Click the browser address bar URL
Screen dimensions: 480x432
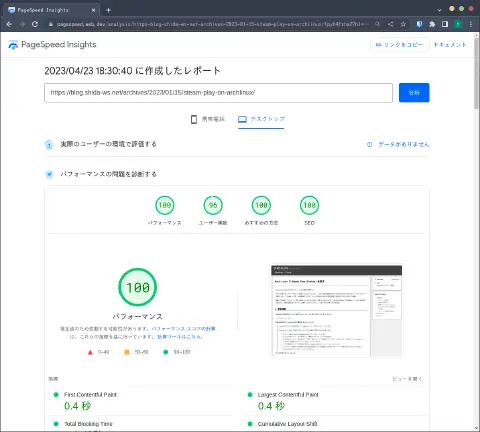[x=213, y=24]
